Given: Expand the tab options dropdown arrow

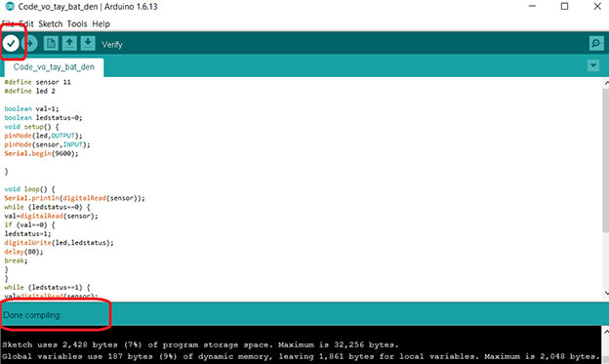Looking at the screenshot, I should 593,65.
